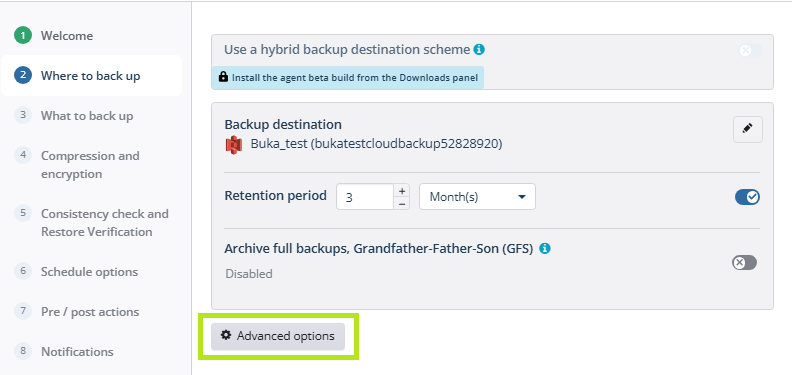The width and height of the screenshot is (792, 375).
Task: Click the step 2 number badge
Action: [x=23, y=76]
